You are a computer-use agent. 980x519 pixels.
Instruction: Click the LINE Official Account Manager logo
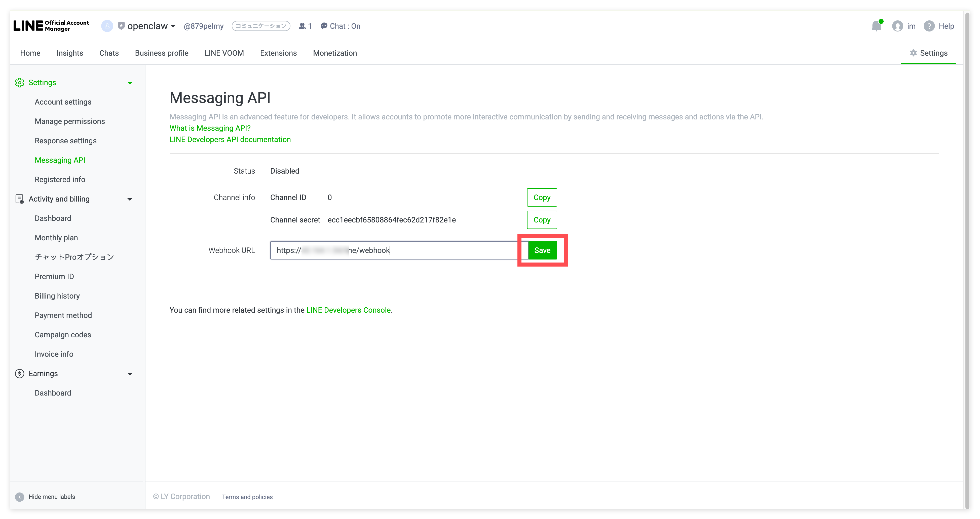pos(51,26)
